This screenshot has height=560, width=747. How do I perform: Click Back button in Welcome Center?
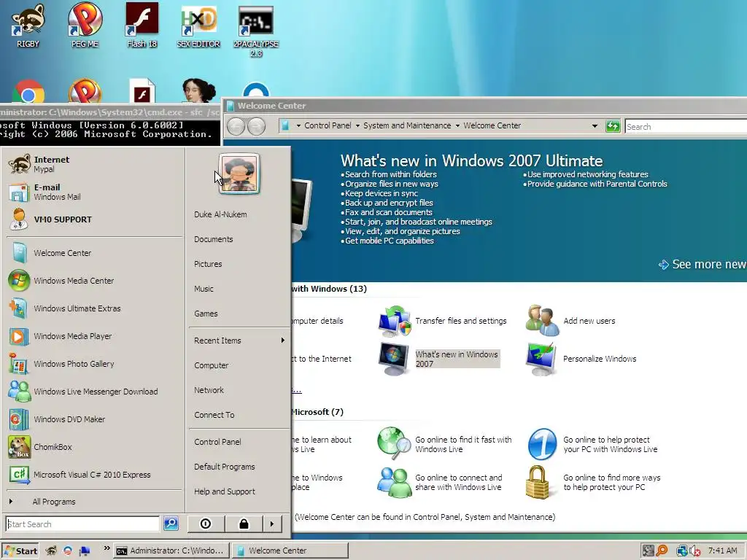[236, 125]
